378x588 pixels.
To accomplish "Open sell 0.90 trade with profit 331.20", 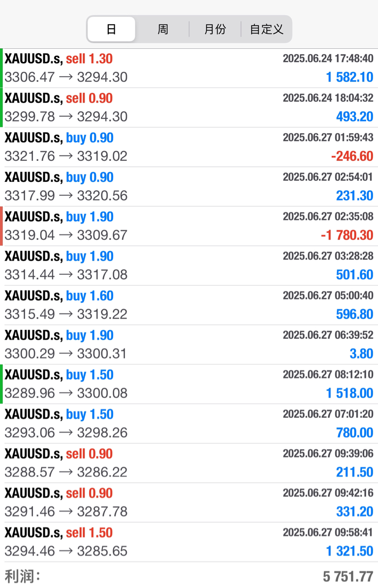I will pos(189,502).
